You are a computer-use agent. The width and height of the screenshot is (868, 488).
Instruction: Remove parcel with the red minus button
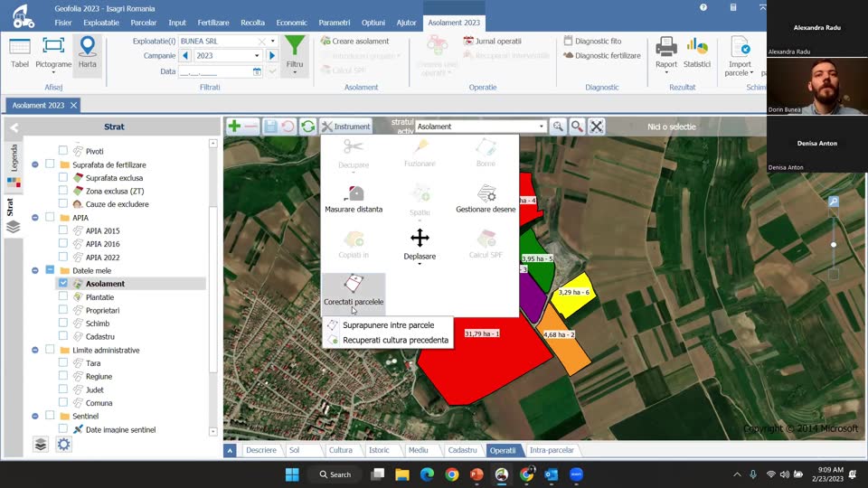[x=250, y=127]
